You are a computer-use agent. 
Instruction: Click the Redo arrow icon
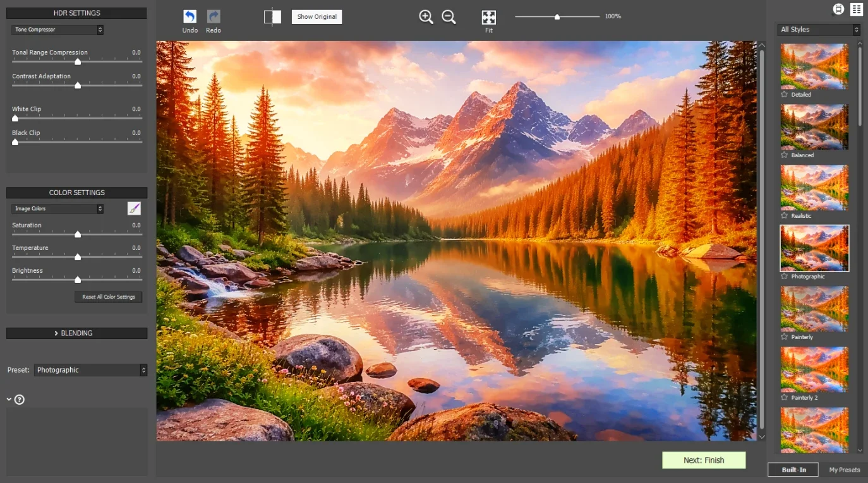tap(214, 17)
